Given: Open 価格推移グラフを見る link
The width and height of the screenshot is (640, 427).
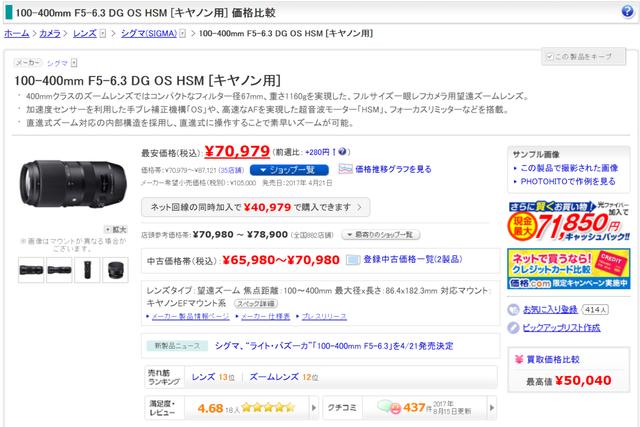Looking at the screenshot, I should (x=393, y=169).
